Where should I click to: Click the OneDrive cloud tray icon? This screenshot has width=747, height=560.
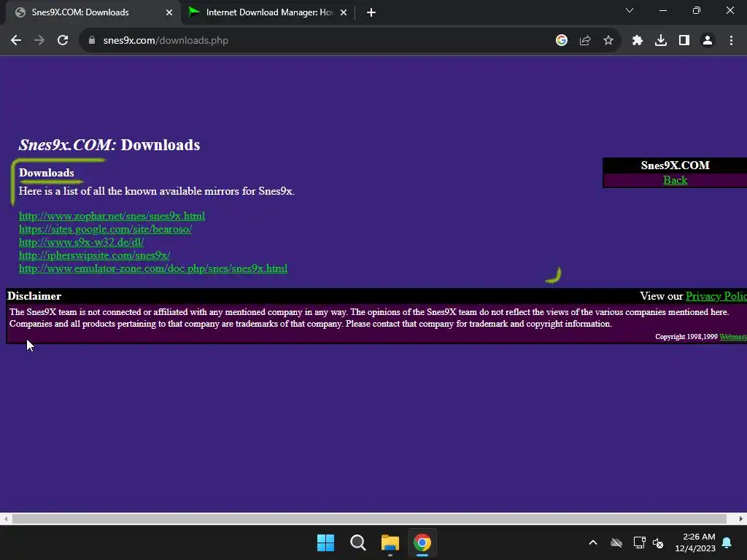[616, 542]
